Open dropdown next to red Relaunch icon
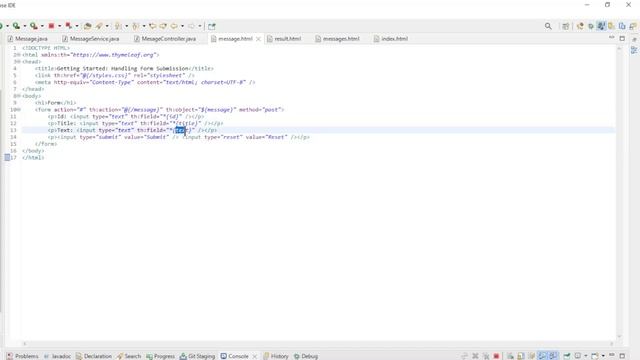The height and width of the screenshot is (360, 640). coord(77,26)
